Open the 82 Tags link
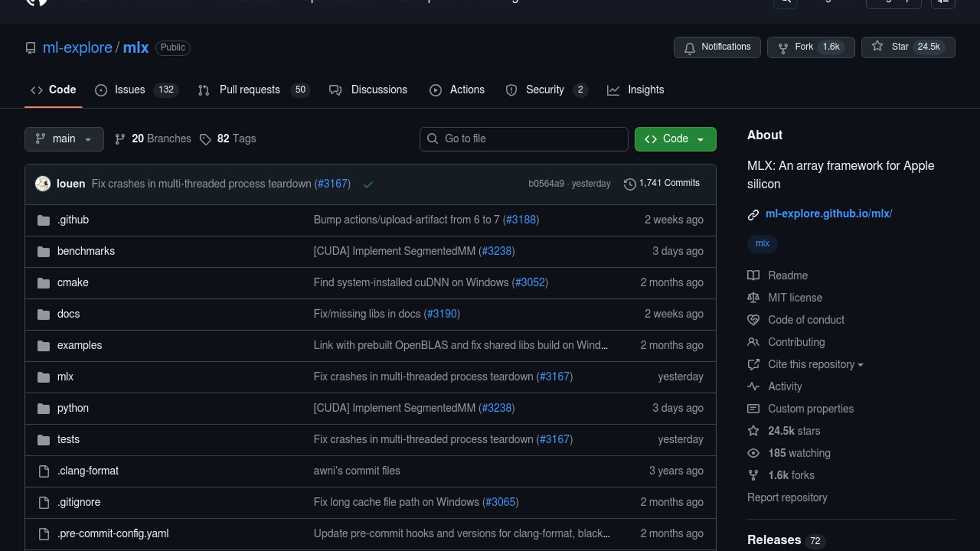This screenshot has width=980, height=551. pos(228,139)
